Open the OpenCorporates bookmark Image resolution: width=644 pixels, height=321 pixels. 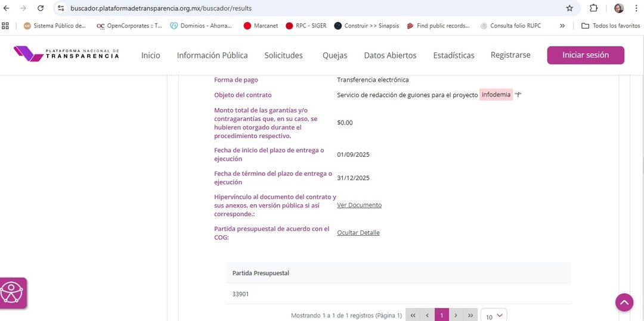coord(129,26)
